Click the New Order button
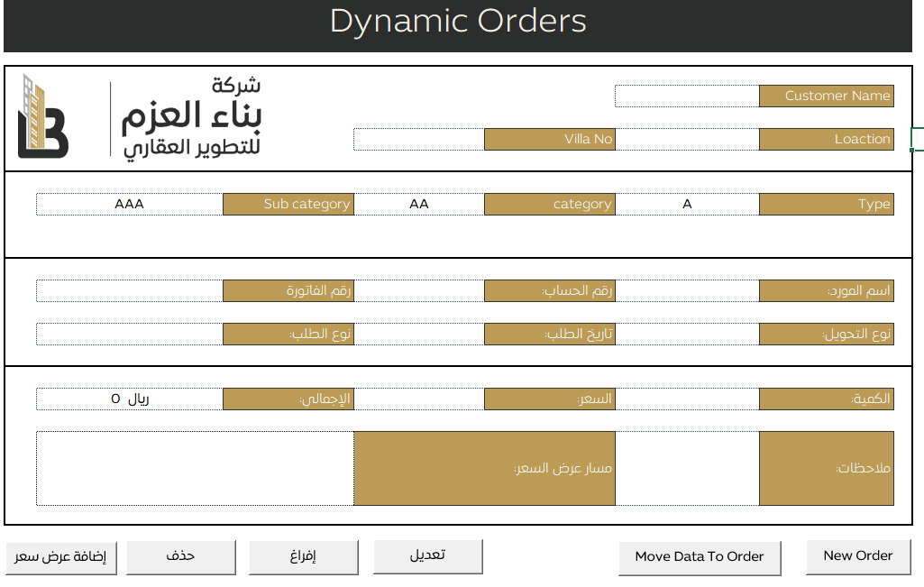 pyautogui.click(x=858, y=556)
